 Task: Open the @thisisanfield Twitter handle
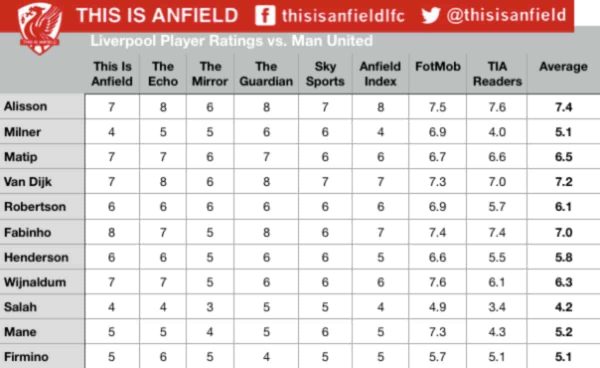click(506, 16)
